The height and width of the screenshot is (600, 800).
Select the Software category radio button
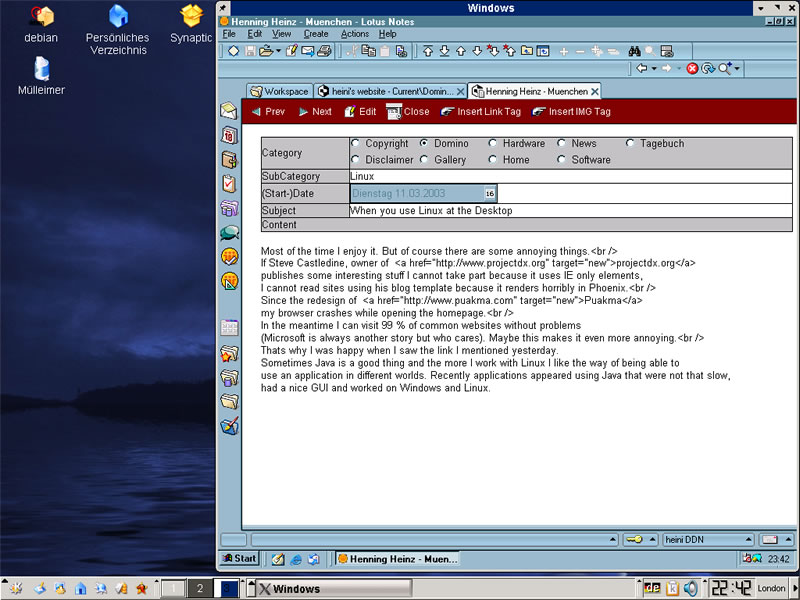[x=561, y=160]
